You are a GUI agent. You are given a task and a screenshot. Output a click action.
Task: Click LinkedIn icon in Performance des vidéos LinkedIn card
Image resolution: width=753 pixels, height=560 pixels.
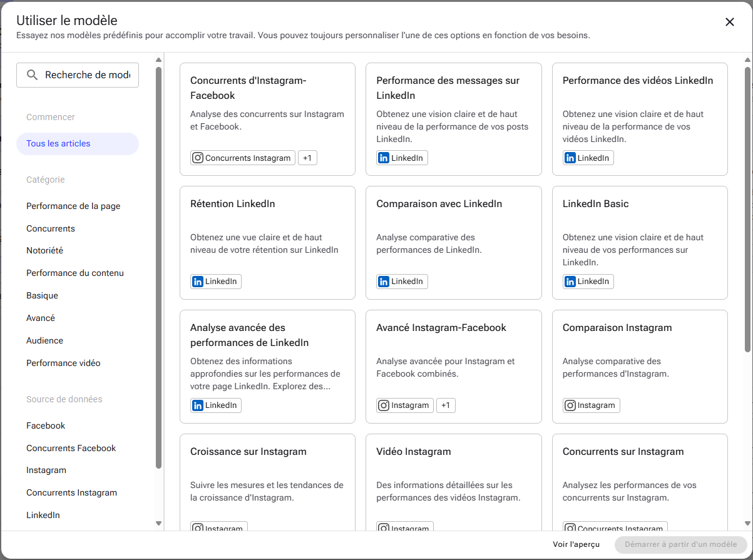(570, 158)
